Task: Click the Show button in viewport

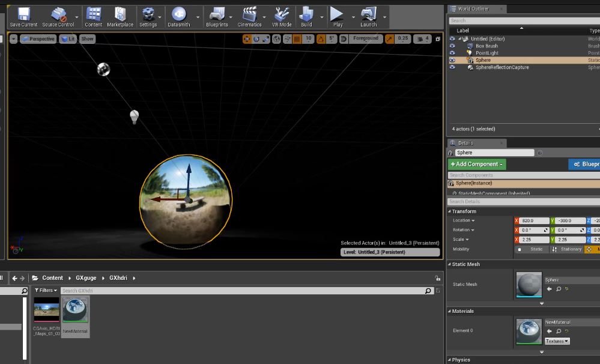Action: tap(88, 39)
